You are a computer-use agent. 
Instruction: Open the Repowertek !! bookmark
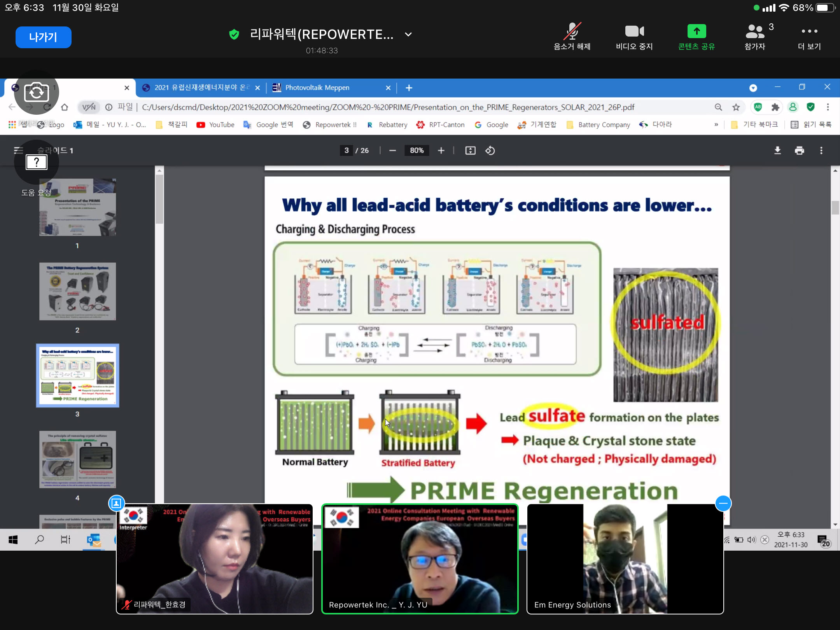[x=330, y=124]
